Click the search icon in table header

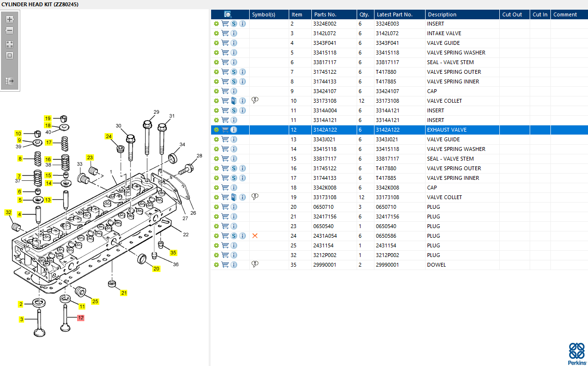point(228,14)
